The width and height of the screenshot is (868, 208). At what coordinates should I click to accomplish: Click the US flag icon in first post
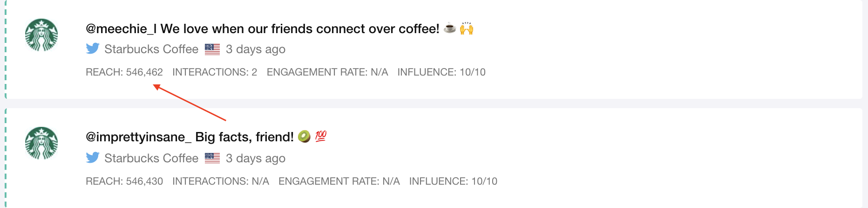pos(212,49)
